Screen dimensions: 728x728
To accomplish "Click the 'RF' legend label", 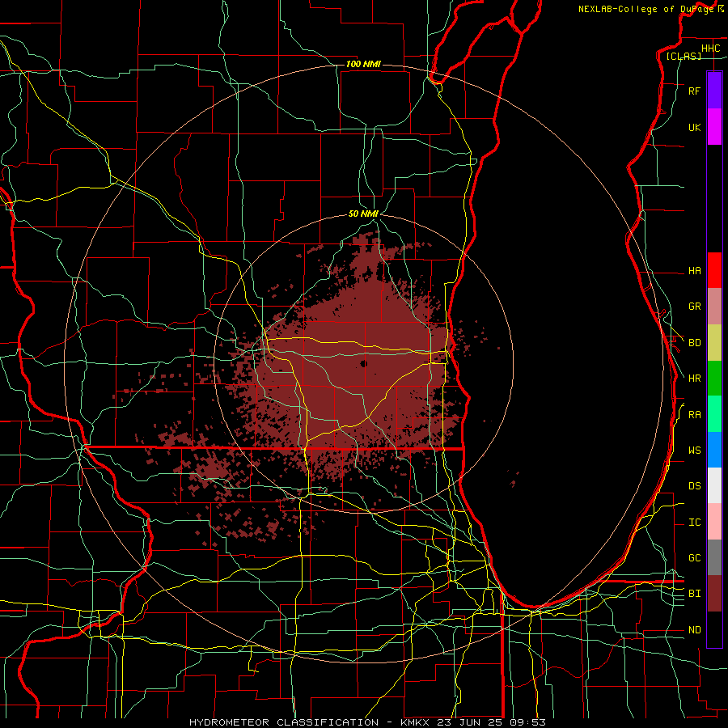I will point(695,91).
